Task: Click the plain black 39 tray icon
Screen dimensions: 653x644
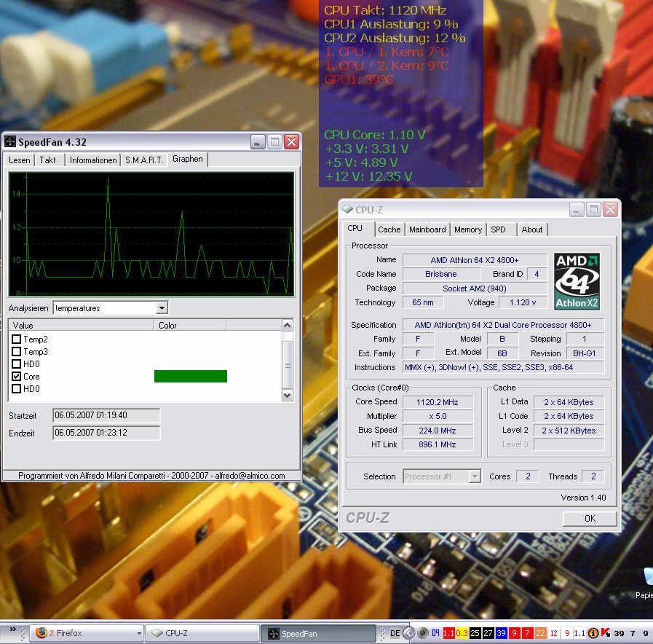Action: click(x=620, y=633)
